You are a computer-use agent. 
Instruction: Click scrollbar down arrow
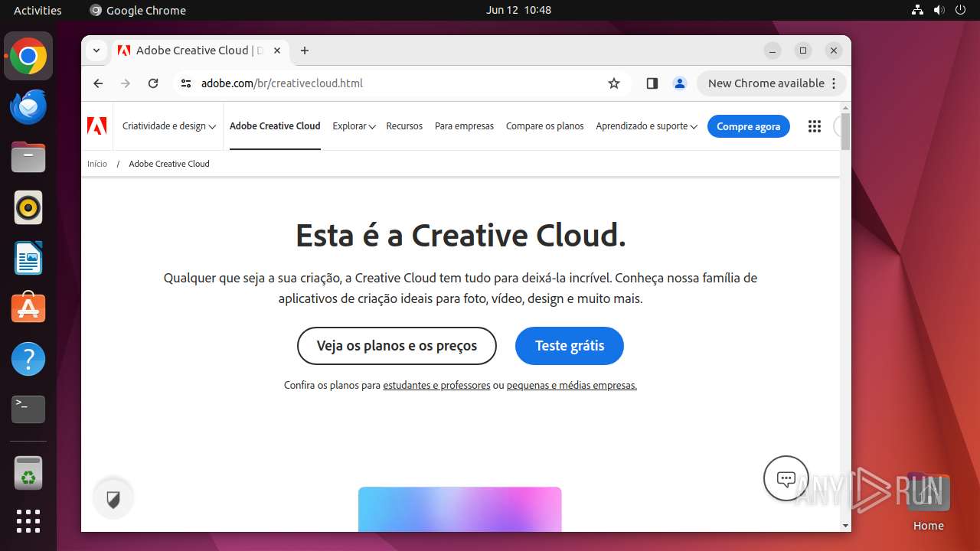(x=845, y=526)
